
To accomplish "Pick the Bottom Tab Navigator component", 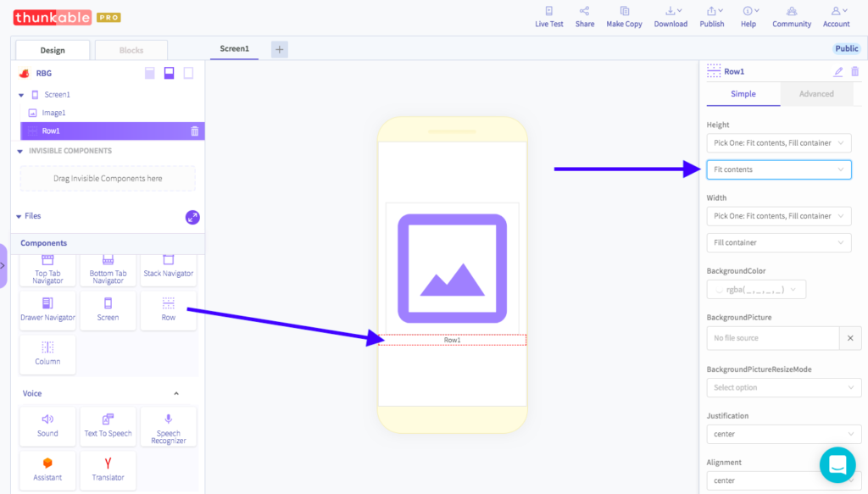I will tap(108, 269).
